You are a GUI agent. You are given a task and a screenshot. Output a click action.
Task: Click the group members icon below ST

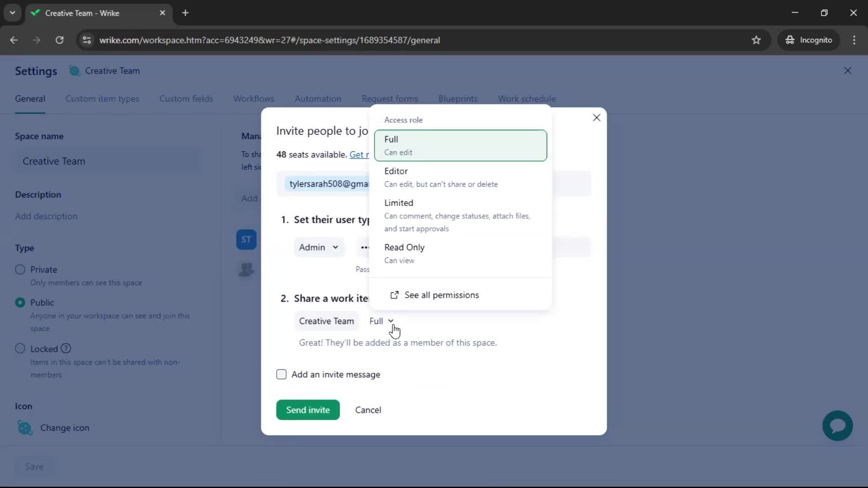[x=246, y=270]
